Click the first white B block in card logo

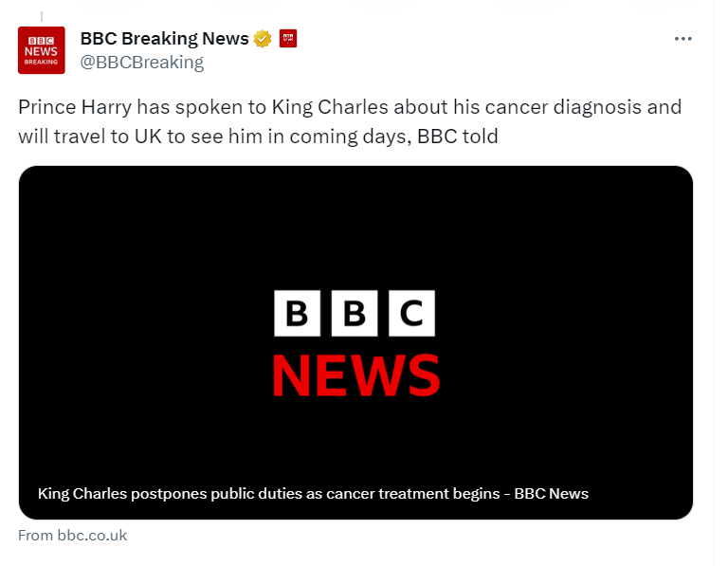point(297,313)
